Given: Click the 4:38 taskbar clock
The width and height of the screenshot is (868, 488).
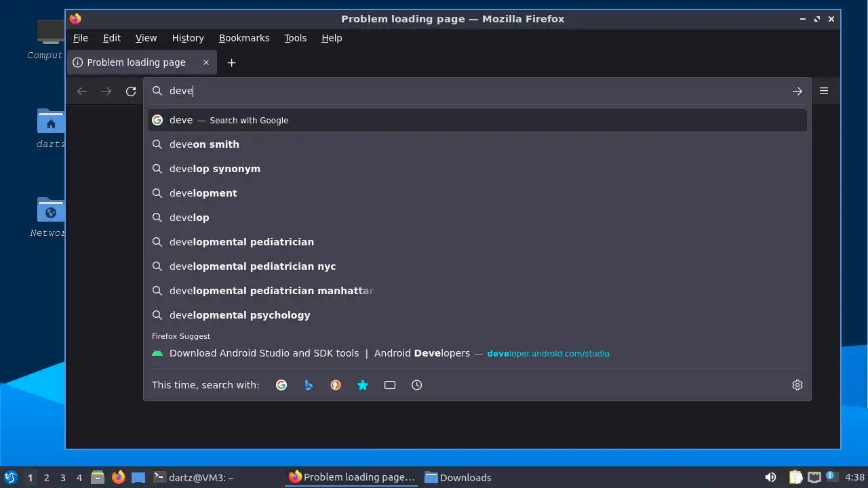Looking at the screenshot, I should (x=854, y=477).
